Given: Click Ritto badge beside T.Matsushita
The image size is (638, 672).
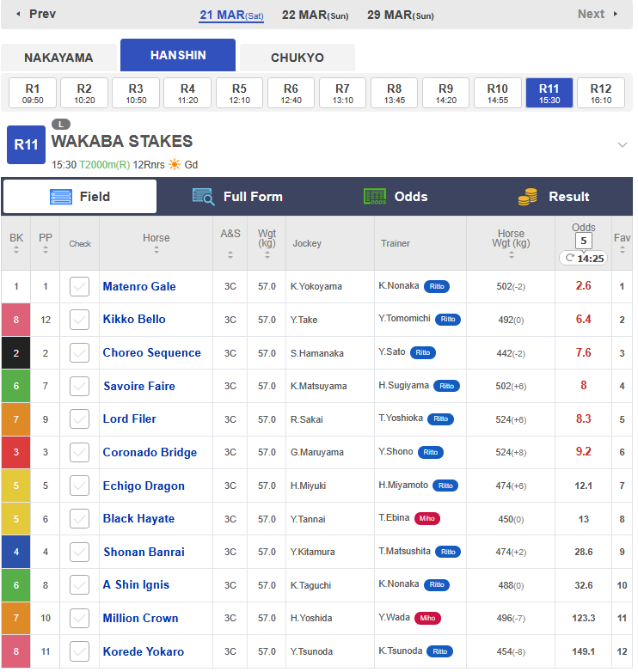Looking at the screenshot, I should (x=448, y=552).
